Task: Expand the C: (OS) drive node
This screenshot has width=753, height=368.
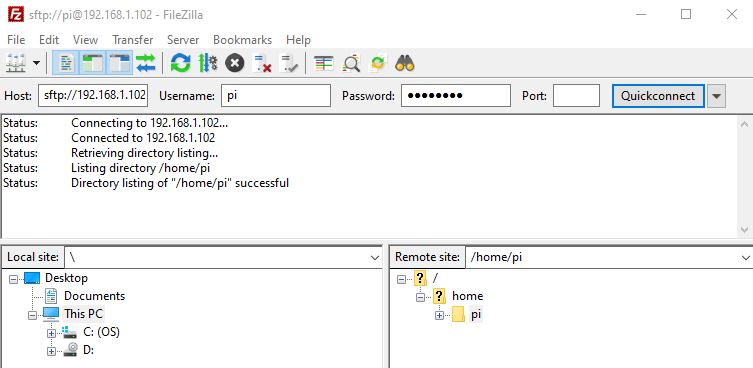Action: point(51,333)
